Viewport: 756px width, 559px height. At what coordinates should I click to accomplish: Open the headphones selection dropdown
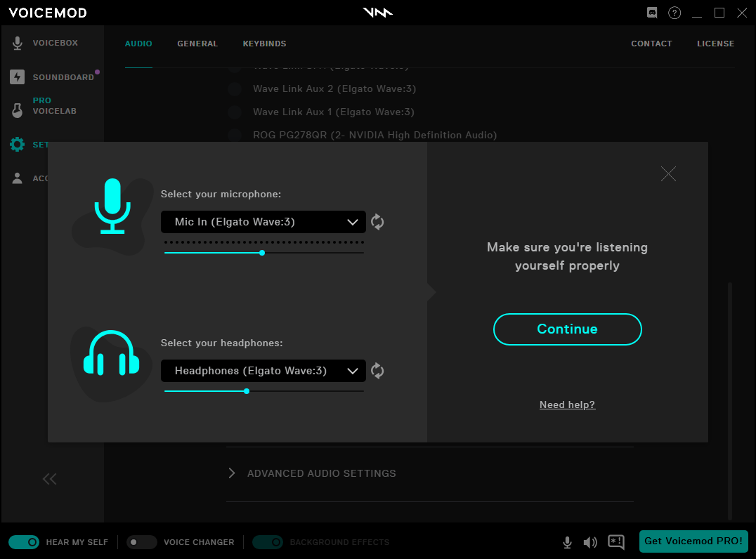pos(263,371)
